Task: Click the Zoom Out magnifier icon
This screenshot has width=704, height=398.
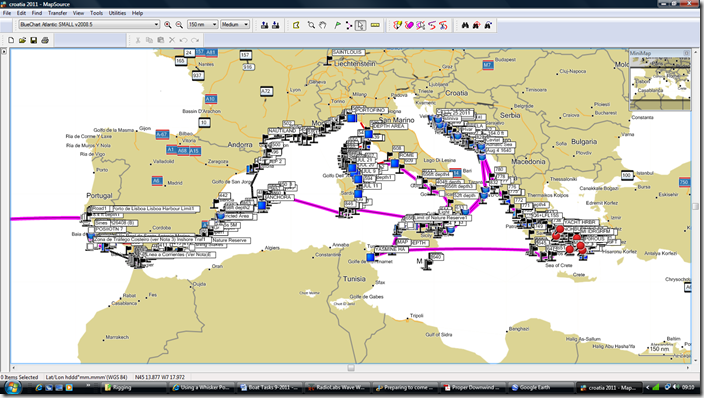Action: [179, 25]
